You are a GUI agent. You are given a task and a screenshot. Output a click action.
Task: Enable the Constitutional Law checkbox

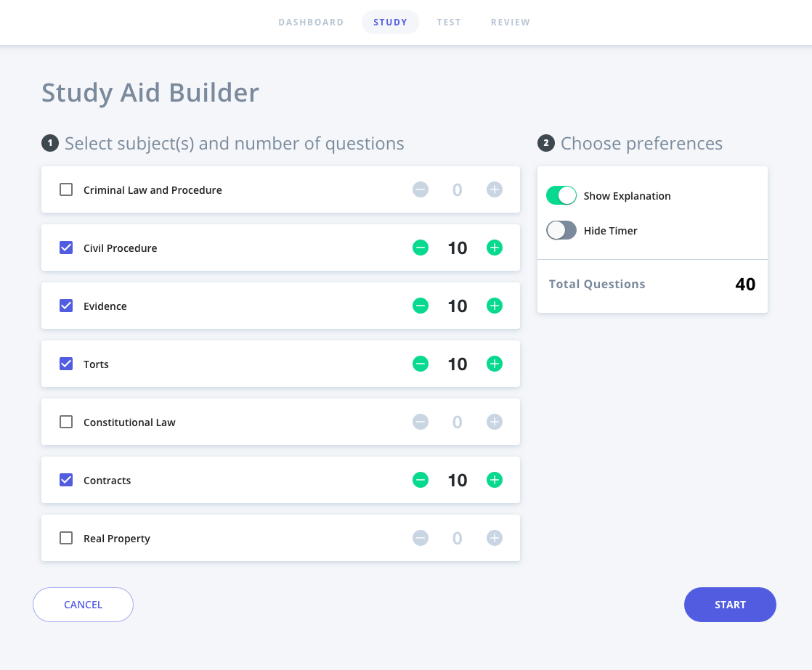pyautogui.click(x=66, y=422)
